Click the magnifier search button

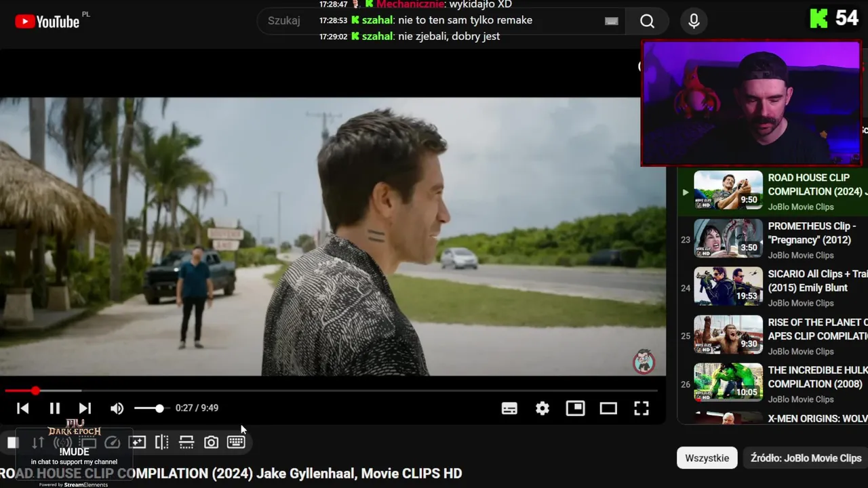click(x=648, y=21)
